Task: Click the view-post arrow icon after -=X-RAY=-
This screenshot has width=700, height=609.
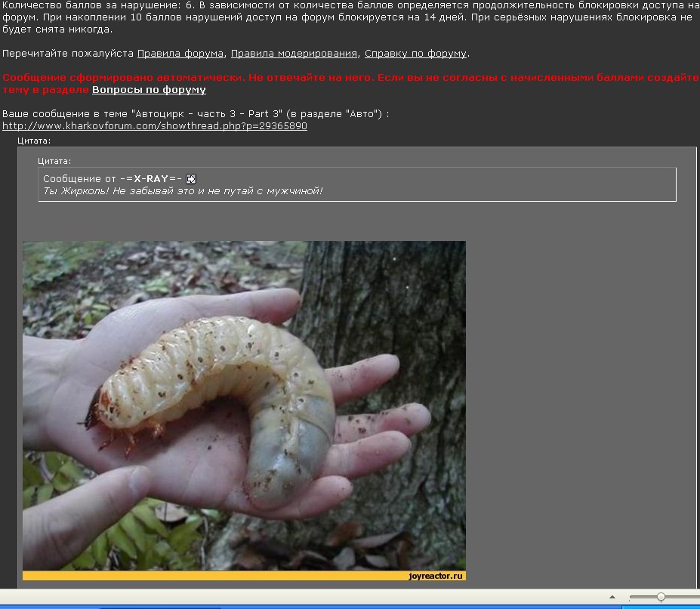Action: click(190, 179)
